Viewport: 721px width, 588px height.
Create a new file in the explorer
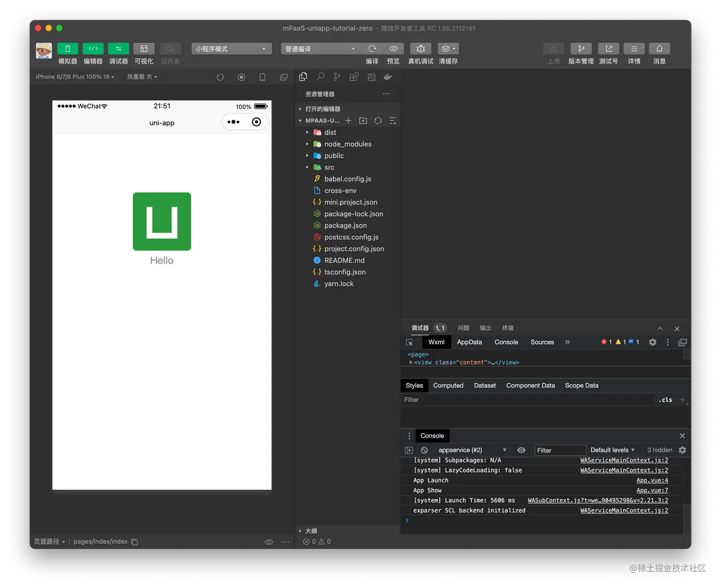click(x=349, y=121)
